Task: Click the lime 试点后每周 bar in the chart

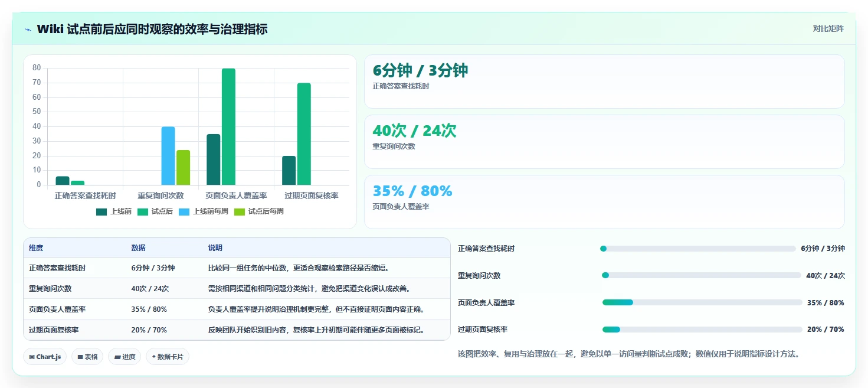Action: (184, 167)
